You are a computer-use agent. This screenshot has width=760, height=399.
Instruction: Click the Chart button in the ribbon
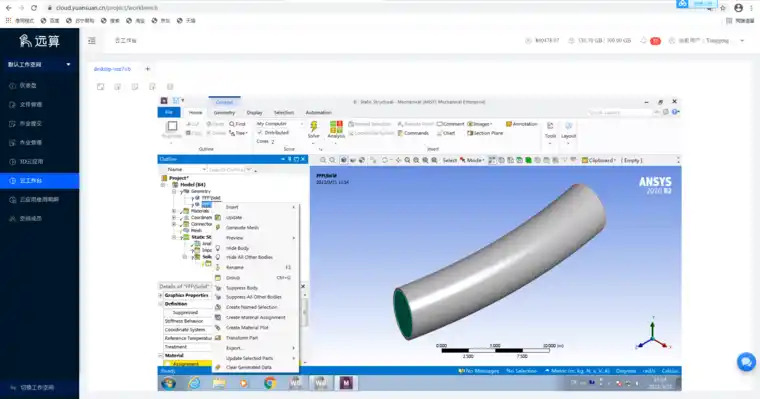446,133
